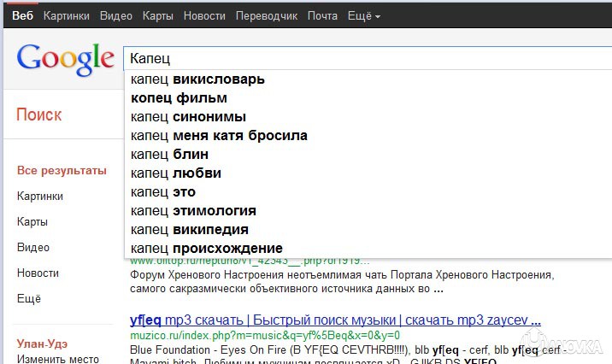This screenshot has height=364, width=612.
Task: Click Изменить место link
Action: coord(58,359)
